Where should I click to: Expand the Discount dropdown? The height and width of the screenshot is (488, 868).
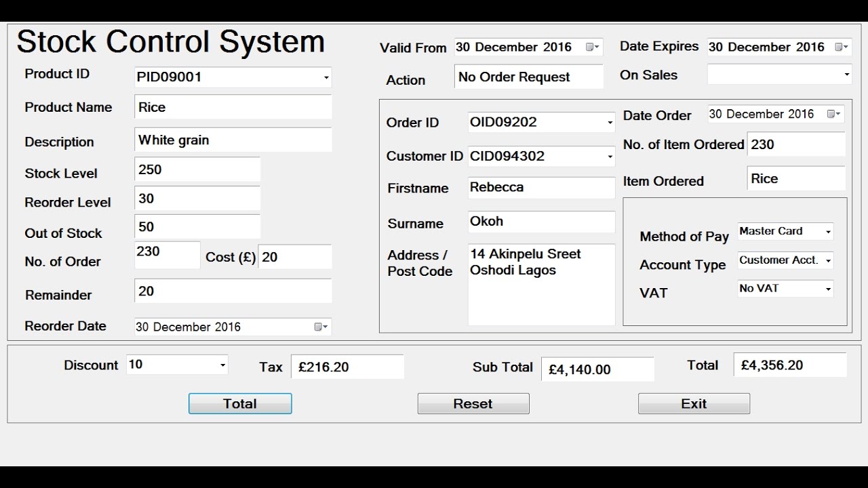[222, 365]
